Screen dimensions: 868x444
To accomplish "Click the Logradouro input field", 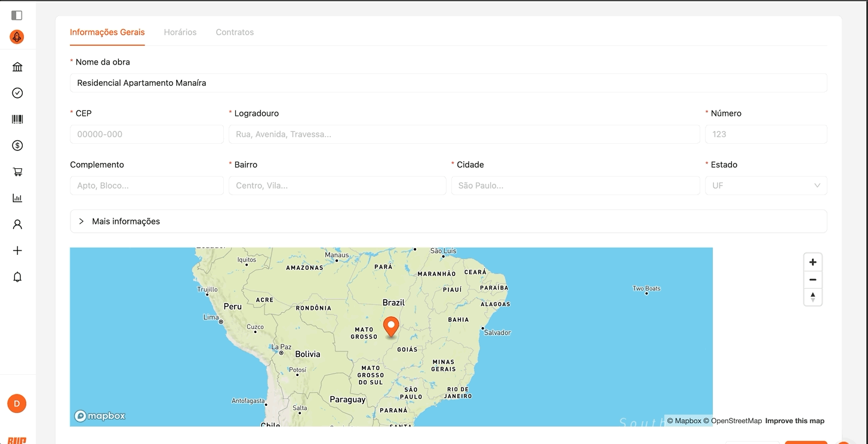I will coord(464,134).
